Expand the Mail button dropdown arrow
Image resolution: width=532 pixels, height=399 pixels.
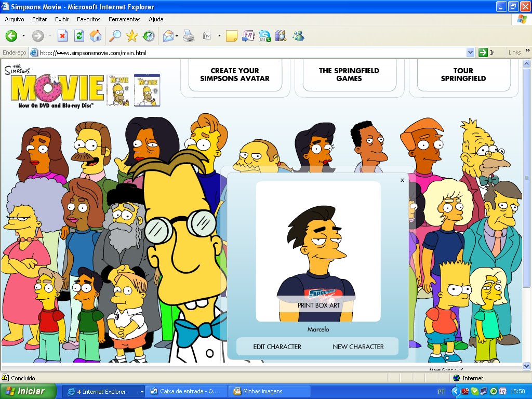(178, 36)
